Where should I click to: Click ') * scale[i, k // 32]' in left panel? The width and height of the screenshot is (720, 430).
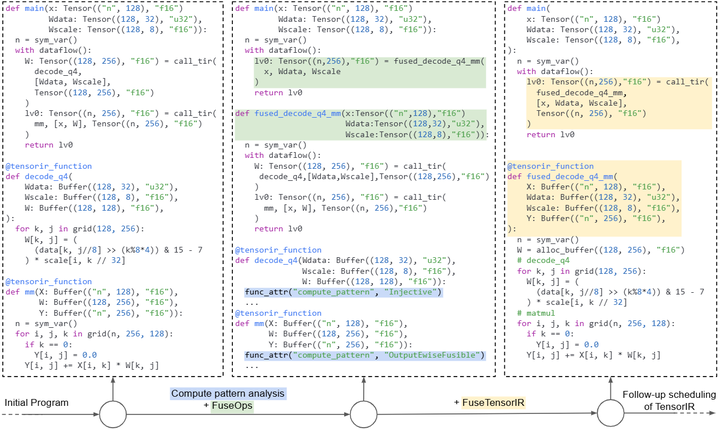coord(75,260)
